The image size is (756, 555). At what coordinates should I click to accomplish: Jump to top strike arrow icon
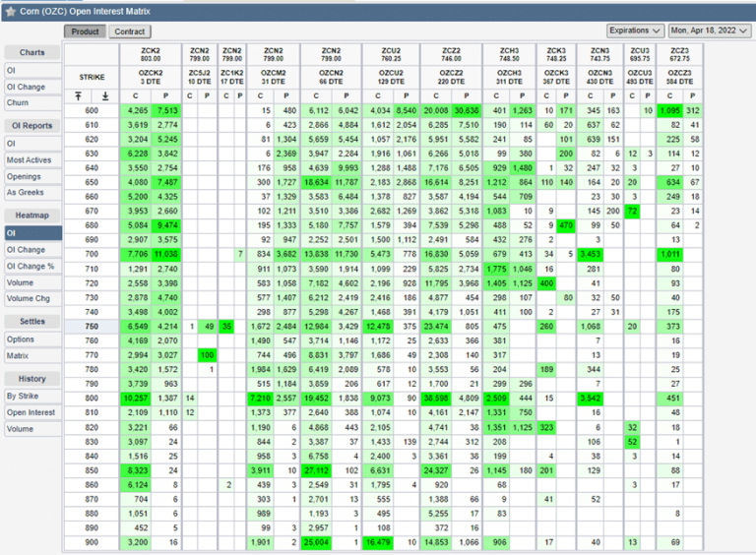[78, 95]
